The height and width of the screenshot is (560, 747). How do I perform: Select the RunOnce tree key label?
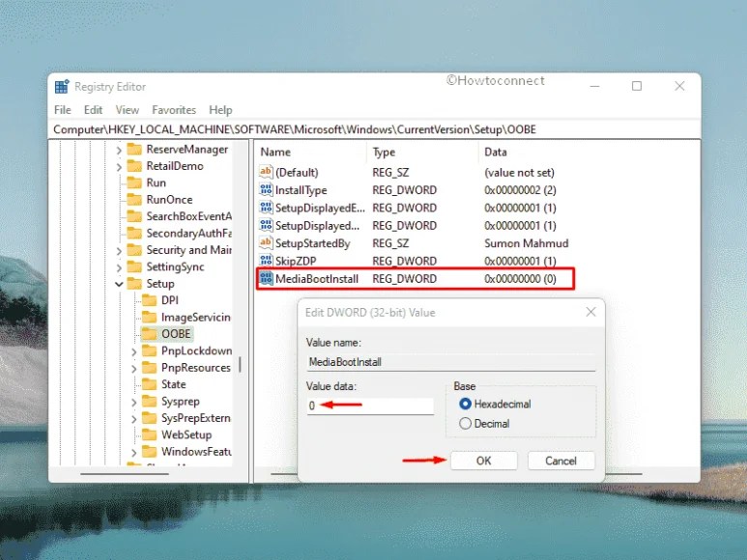(x=169, y=199)
